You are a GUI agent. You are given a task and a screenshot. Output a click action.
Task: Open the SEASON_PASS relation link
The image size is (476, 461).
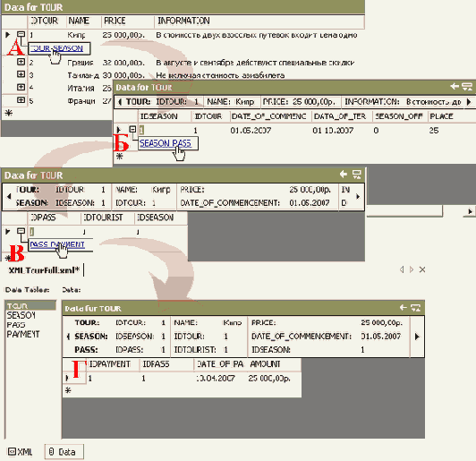pos(166,143)
